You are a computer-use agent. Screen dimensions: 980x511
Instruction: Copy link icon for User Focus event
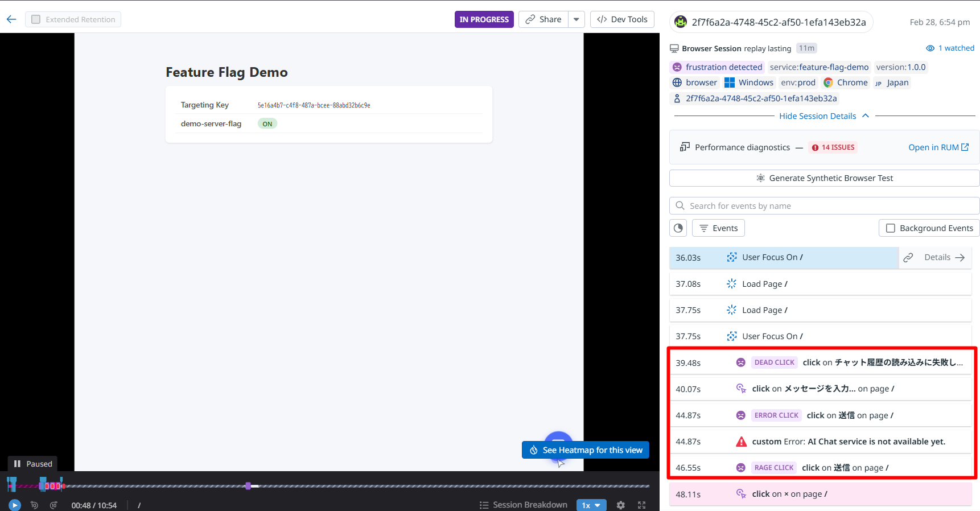[908, 258]
